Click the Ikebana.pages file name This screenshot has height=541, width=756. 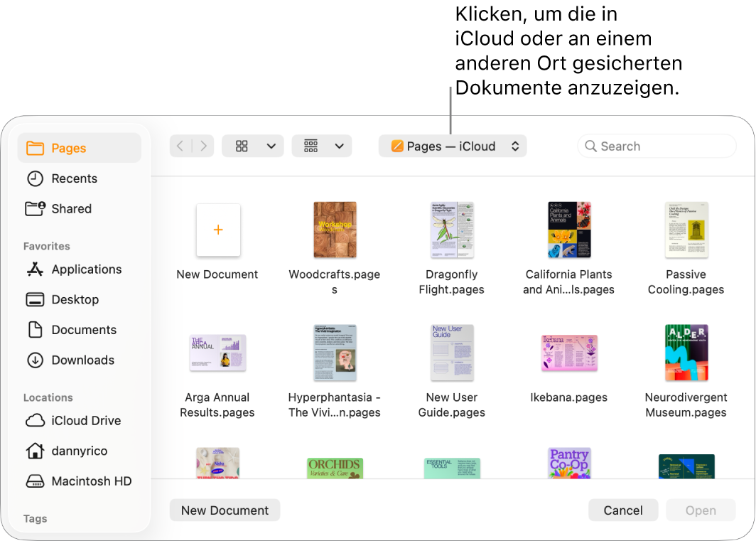pyautogui.click(x=569, y=397)
